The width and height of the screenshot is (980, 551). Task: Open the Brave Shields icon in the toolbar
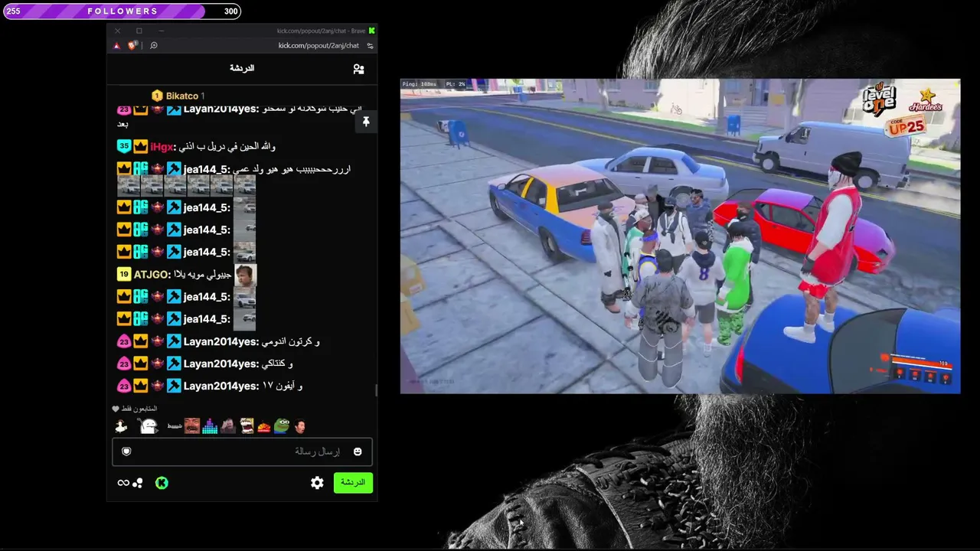pyautogui.click(x=132, y=45)
